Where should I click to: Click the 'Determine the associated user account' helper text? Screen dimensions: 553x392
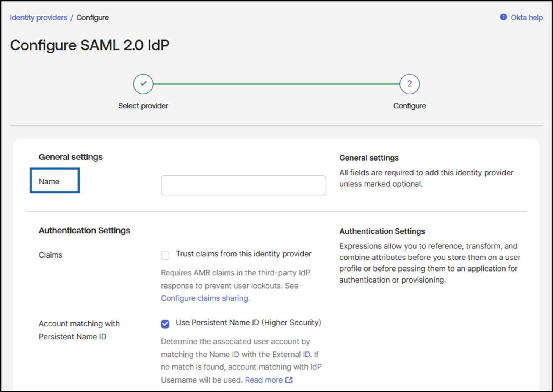241,361
